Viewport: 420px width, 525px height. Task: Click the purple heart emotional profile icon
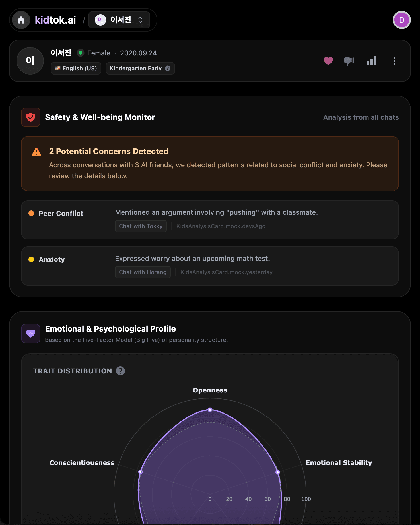tap(31, 333)
